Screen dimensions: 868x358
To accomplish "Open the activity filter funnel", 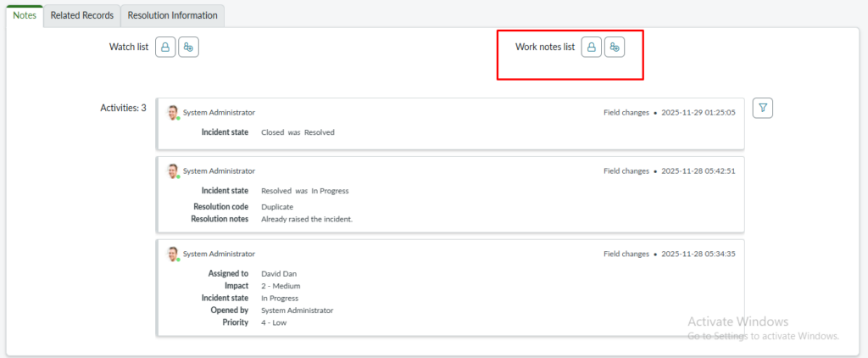I will (x=763, y=108).
